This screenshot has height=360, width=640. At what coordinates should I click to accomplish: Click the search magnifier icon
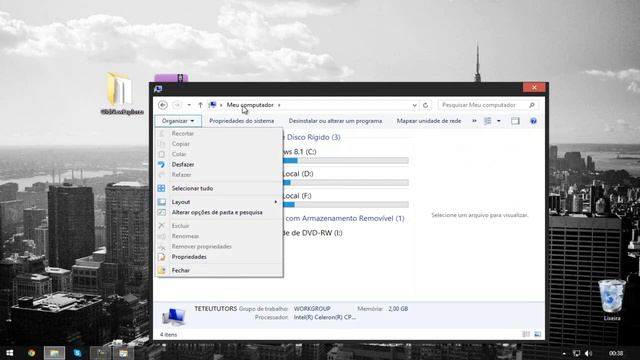(531, 105)
